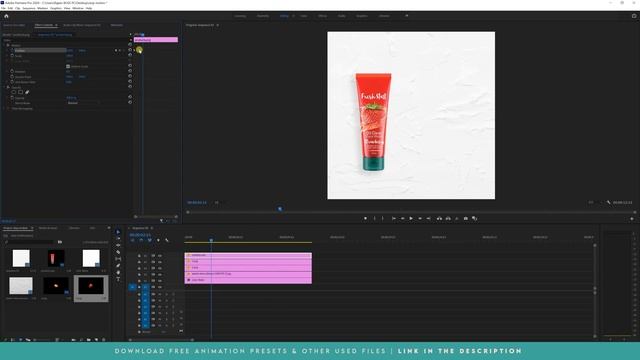
Task: Select the red tube thumbnail in Project panel
Action: pos(56,259)
